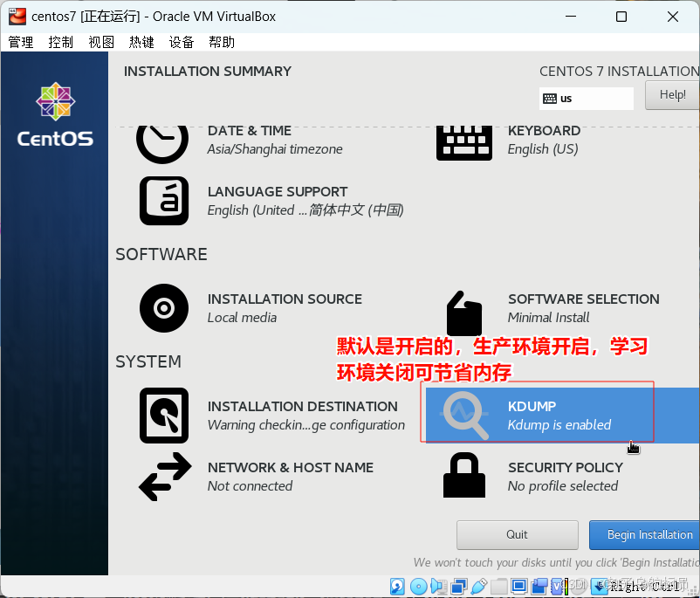This screenshot has width=700, height=598.
Task: Click the VirtualBox window title icon
Action: click(17, 17)
